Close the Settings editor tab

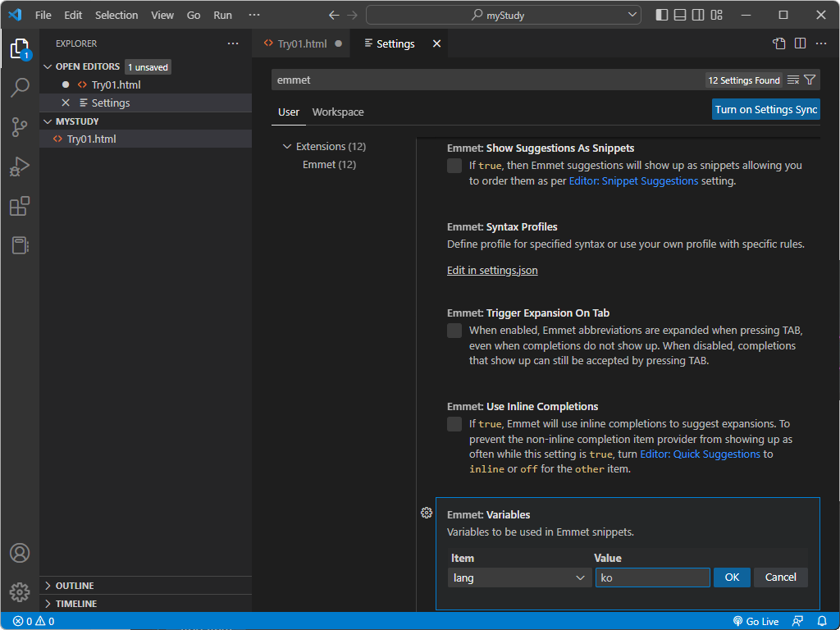point(436,43)
